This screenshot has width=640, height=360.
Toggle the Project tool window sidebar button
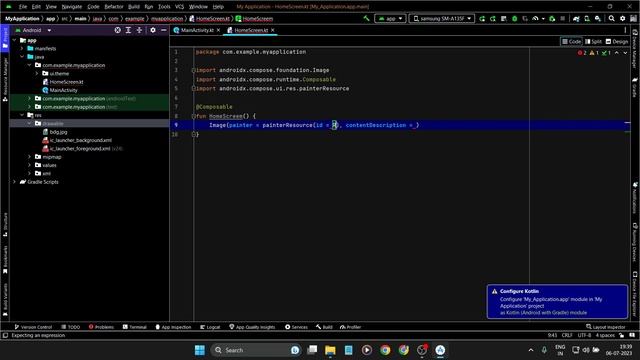(x=5, y=38)
